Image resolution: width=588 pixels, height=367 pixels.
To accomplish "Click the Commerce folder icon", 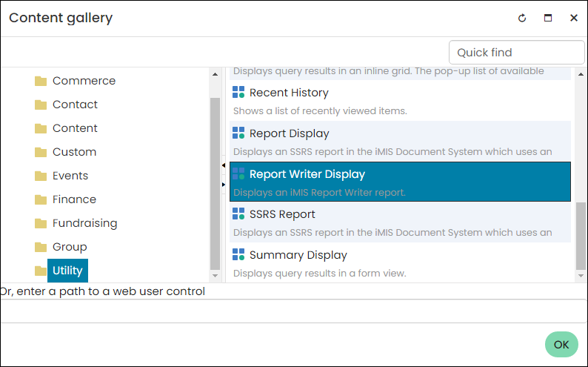I will (41, 81).
